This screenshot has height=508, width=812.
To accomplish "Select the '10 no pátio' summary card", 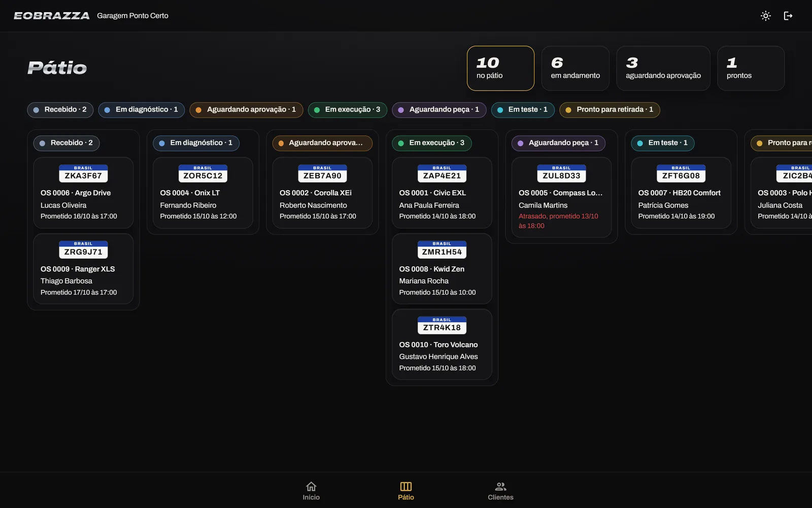I will click(500, 69).
